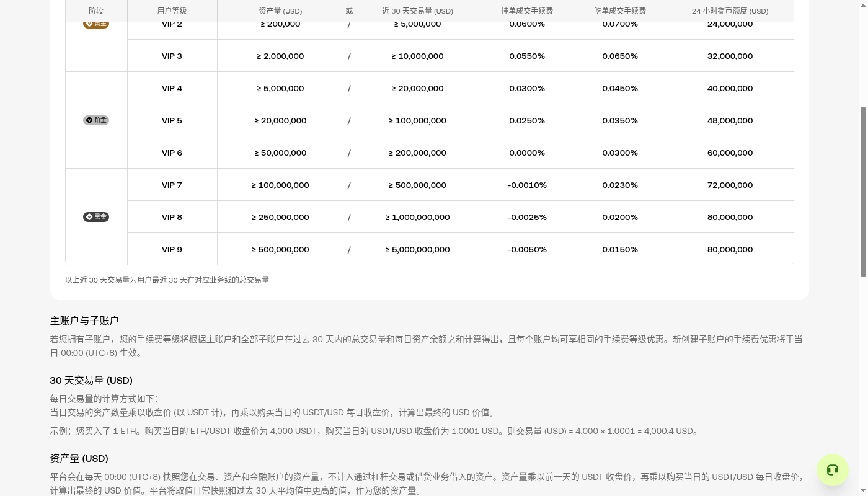Click the ≥ 1,000,000,000 trading volume
The width and height of the screenshot is (868, 496).
coord(417,217)
